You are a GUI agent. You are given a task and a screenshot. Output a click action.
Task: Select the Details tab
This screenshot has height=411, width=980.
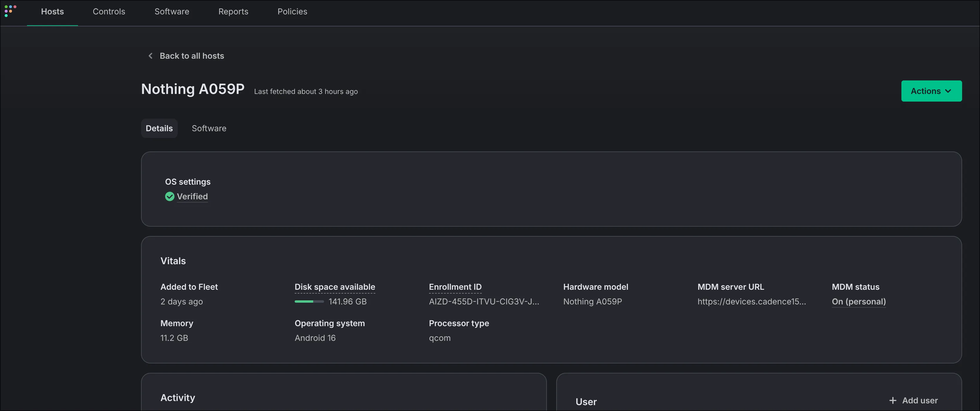coord(159,128)
